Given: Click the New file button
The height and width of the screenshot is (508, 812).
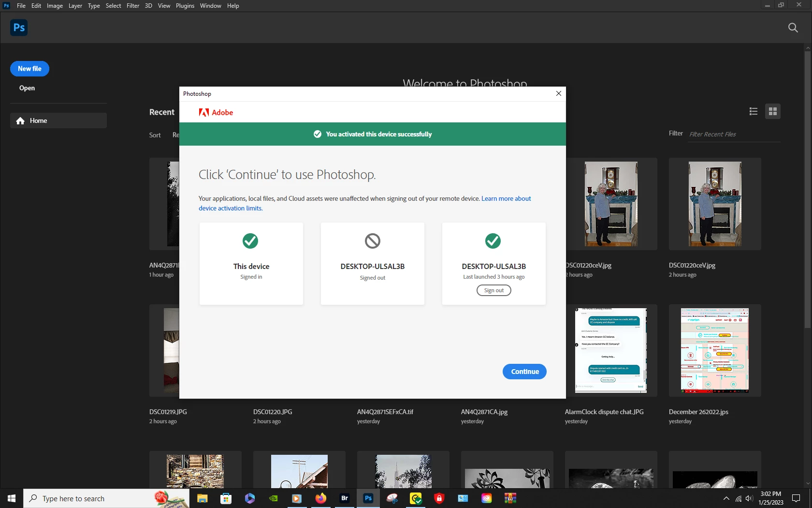Looking at the screenshot, I should (29, 69).
